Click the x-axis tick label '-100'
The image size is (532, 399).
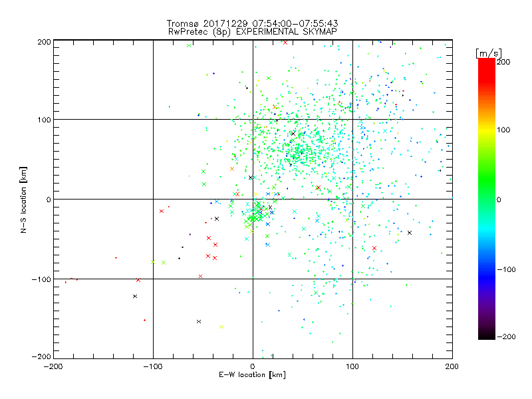point(153,366)
